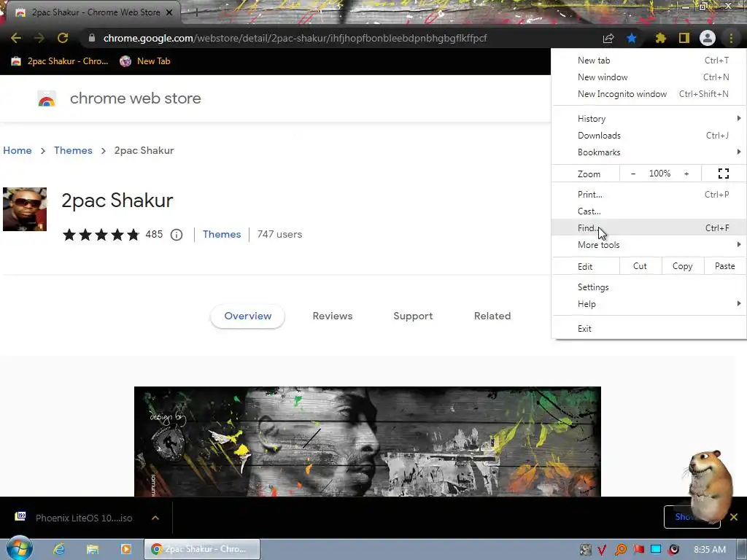This screenshot has width=747, height=560.
Task: Choose New window from menu
Action: click(649, 77)
